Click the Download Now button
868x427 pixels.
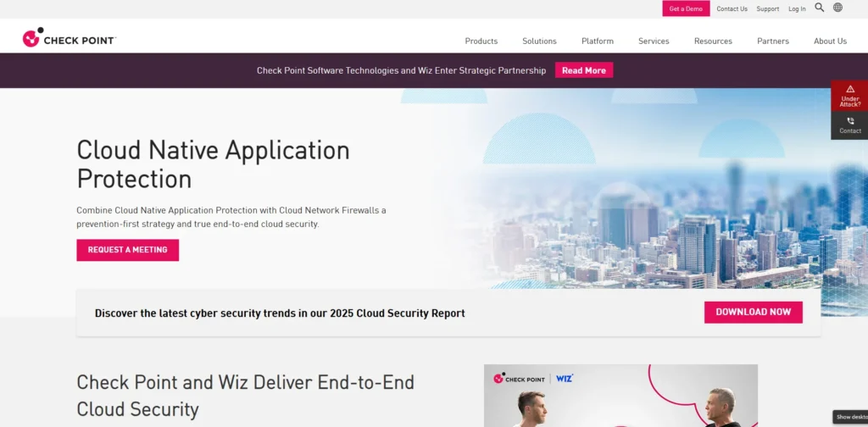pos(753,312)
